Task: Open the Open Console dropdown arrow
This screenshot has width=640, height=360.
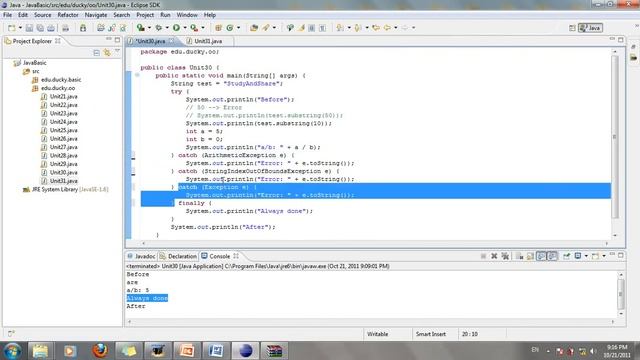Action: pyautogui.click(x=604, y=256)
